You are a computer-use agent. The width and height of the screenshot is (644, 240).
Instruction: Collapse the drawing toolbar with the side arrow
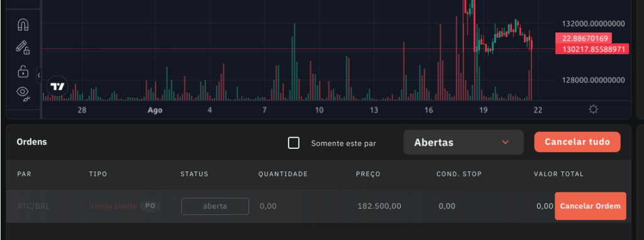click(38, 75)
